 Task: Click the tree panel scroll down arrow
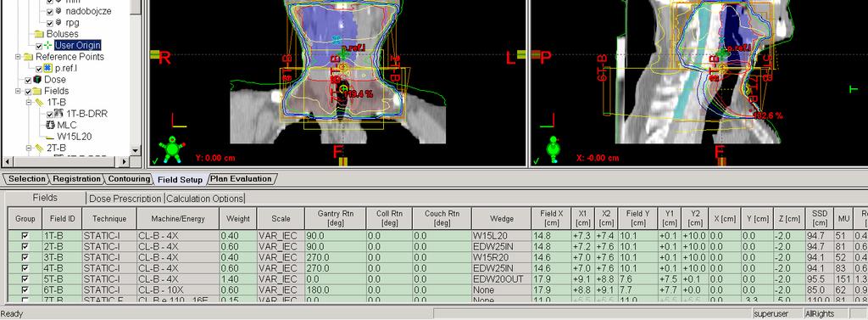tap(136, 150)
